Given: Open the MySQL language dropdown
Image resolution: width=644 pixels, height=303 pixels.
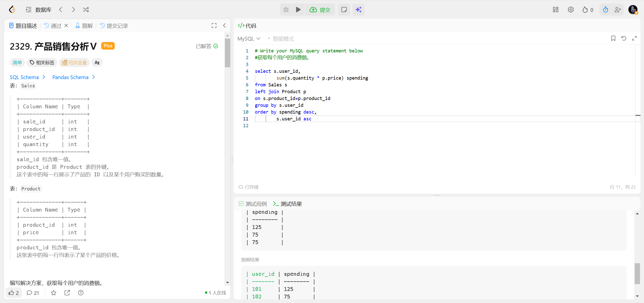Looking at the screenshot, I should coord(249,39).
